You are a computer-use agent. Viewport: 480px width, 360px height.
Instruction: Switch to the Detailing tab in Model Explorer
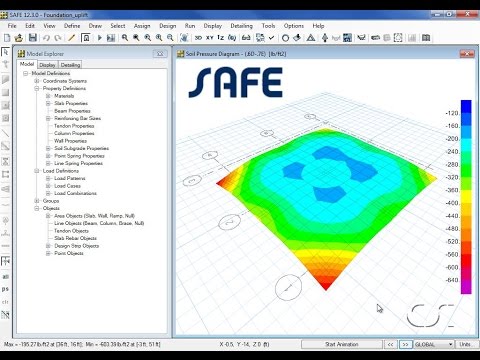click(x=70, y=65)
